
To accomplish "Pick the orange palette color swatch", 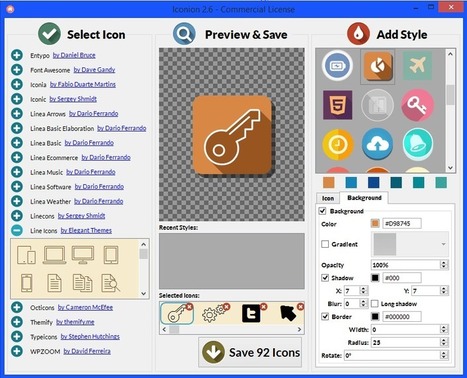I will (329, 183).
